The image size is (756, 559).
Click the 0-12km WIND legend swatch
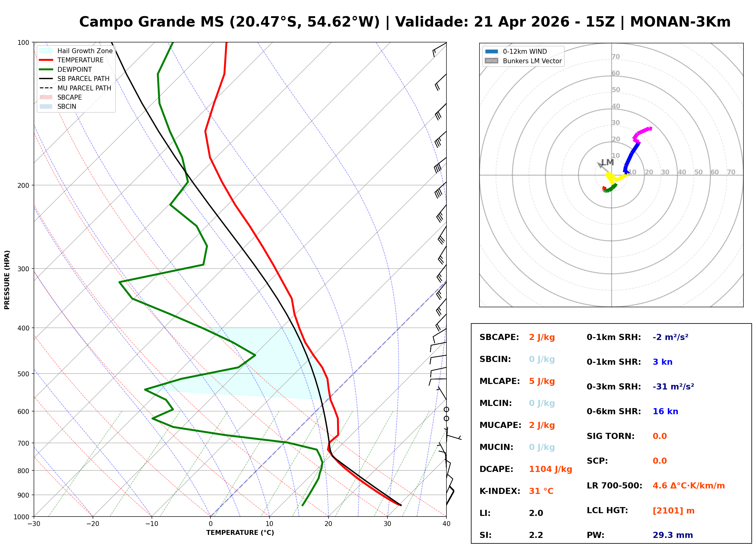click(x=492, y=51)
